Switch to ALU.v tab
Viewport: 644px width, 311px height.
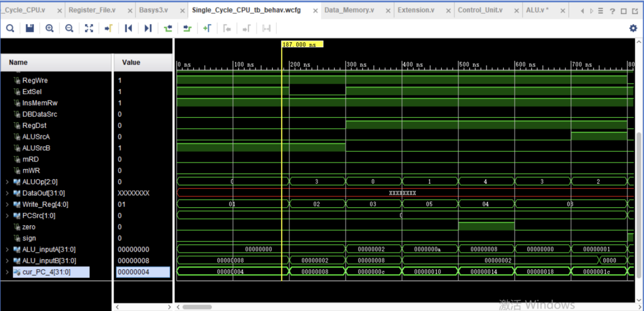point(537,10)
